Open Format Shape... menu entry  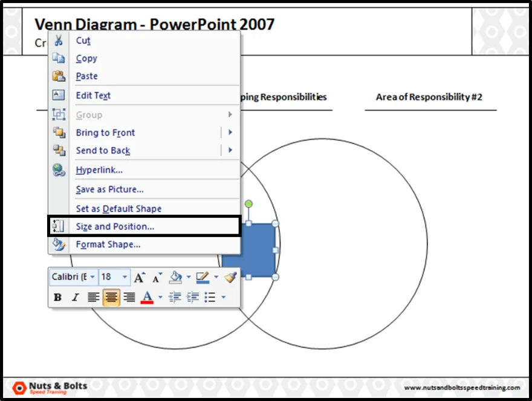click(144, 244)
